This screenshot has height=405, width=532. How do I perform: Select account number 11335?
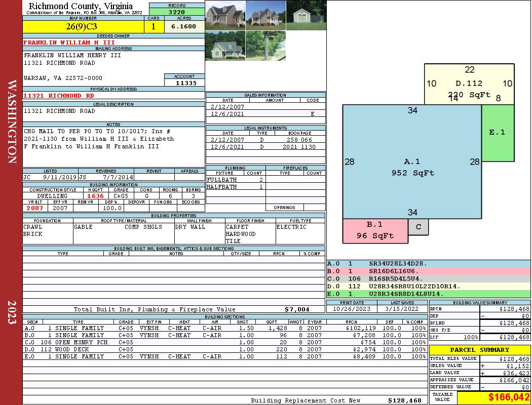(x=186, y=83)
